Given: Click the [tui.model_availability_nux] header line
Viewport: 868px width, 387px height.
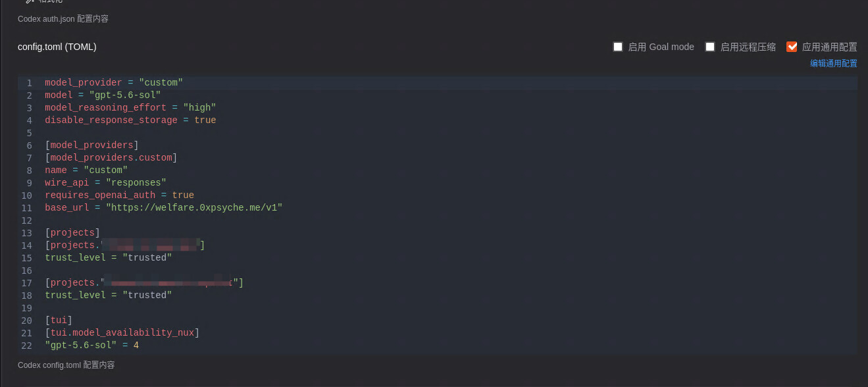Looking at the screenshot, I should tap(122, 333).
